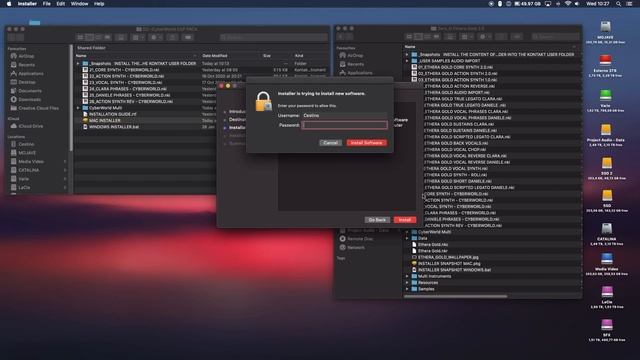Expand _Snapshots folder in right Finder window
The image size is (640, 360).
[x=407, y=54]
